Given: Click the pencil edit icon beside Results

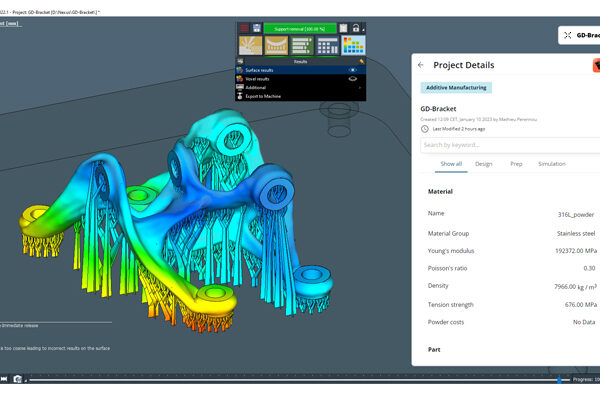Looking at the screenshot, I should 361,61.
